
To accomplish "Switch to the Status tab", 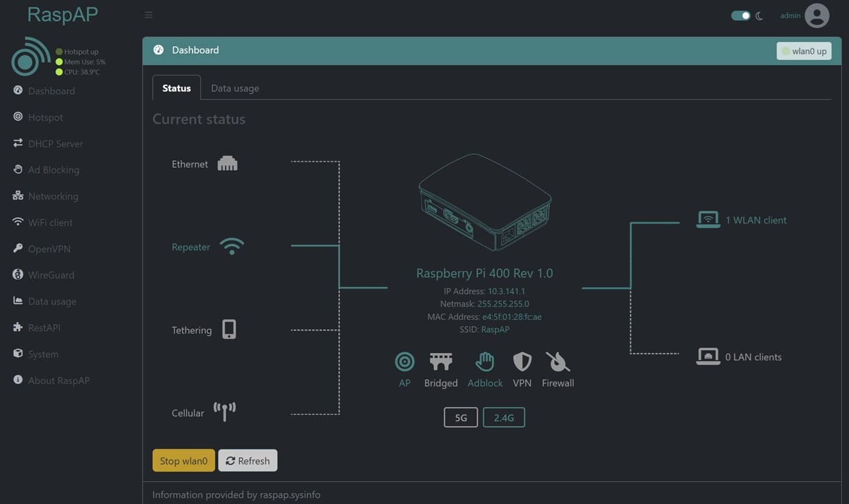I will 176,88.
